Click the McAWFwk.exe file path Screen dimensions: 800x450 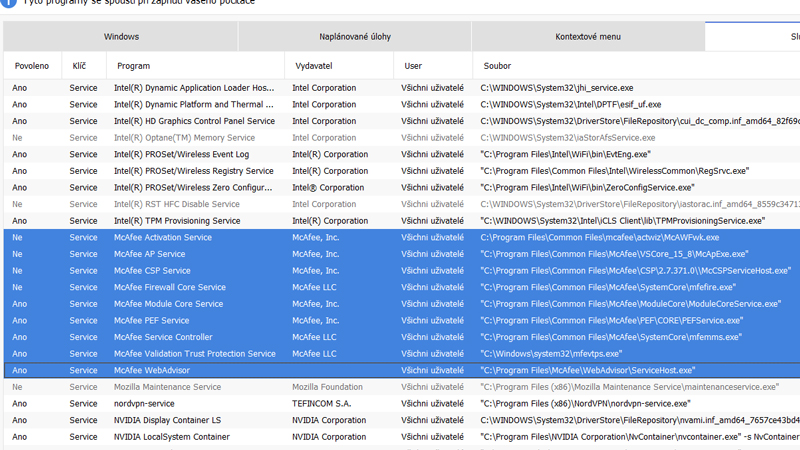(x=599, y=237)
